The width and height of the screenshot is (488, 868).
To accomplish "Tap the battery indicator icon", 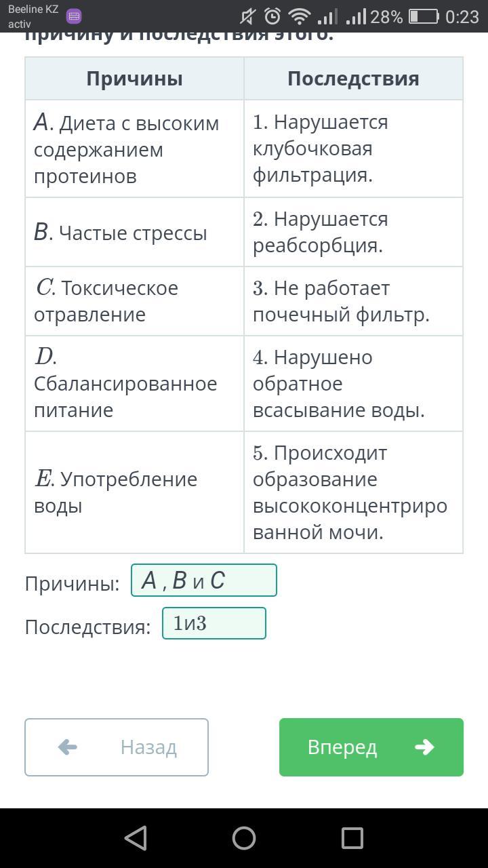I will point(424,16).
